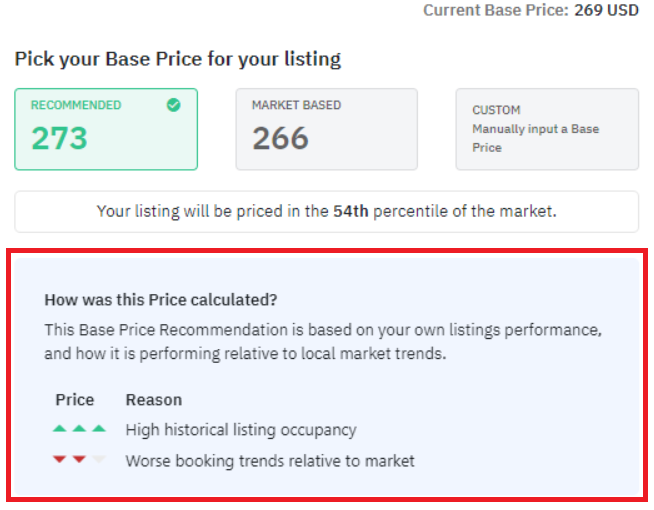
Task: Select the Market Based 266 price card
Action: coord(327,129)
